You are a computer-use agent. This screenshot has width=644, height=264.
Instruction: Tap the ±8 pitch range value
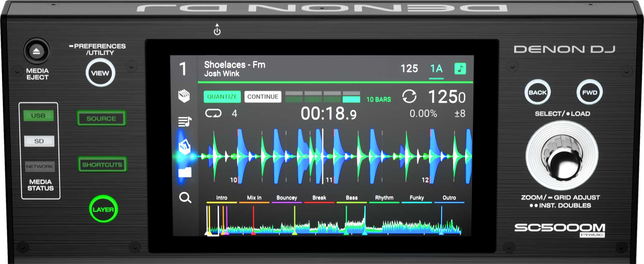(x=460, y=114)
